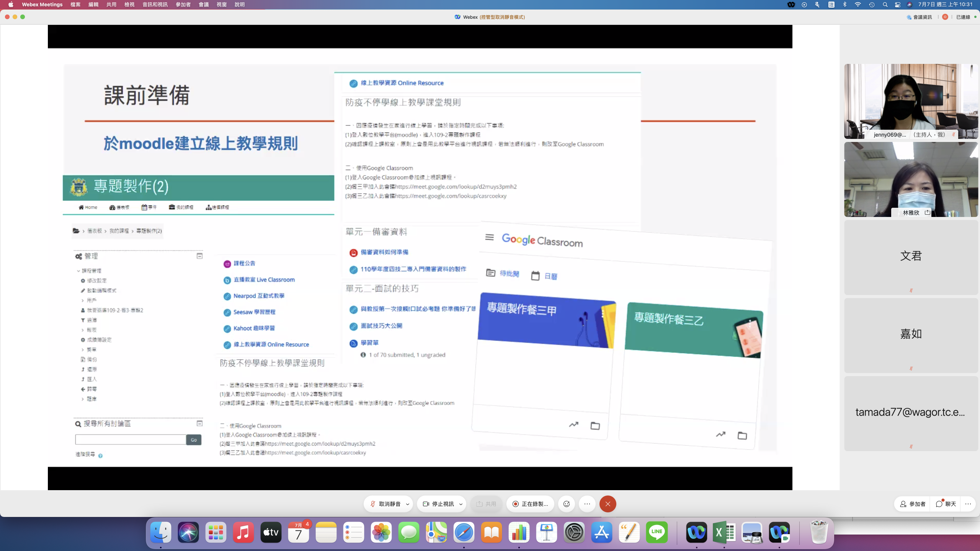Click the 共用 share button
The image size is (980, 551).
click(486, 504)
